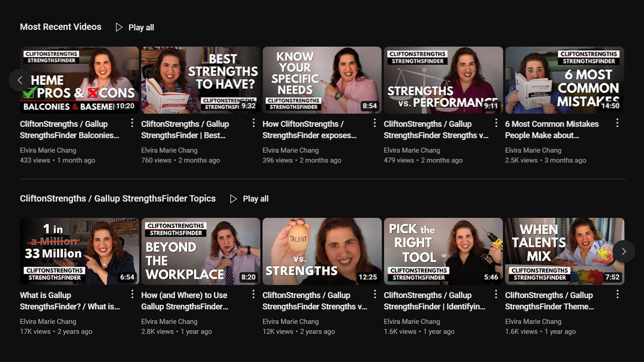Click Elvira Marie Chang under Strengths vs Performance
644x362 pixels.
412,150
